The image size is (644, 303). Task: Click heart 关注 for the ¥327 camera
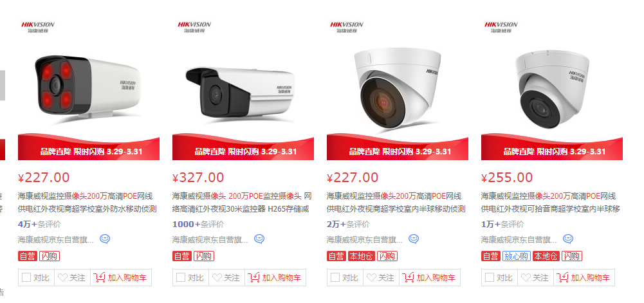[226, 277]
